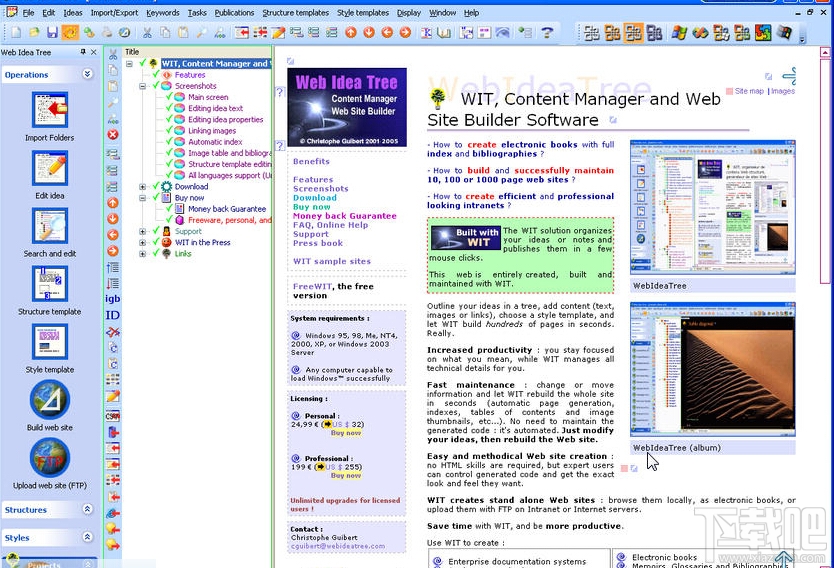Toggle the checkmark beside Editing idea text
This screenshot has height=568, width=834.
pyautogui.click(x=169, y=108)
